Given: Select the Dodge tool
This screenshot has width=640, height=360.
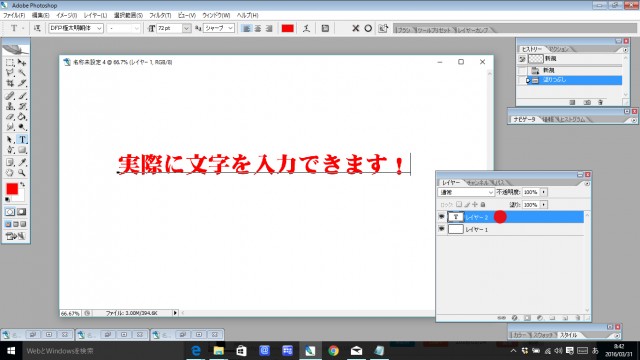Looking at the screenshot, I should click(x=22, y=127).
